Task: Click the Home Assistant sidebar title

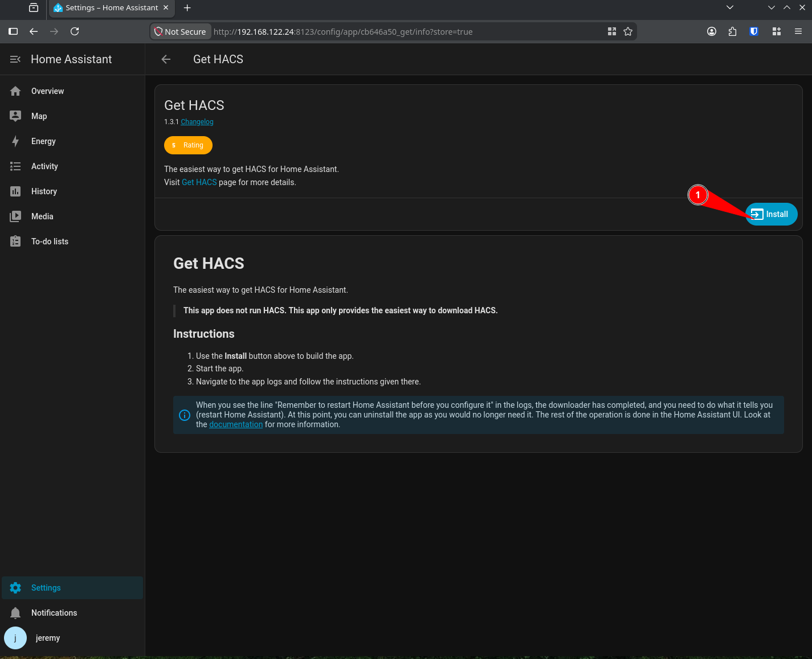Action: 71,59
